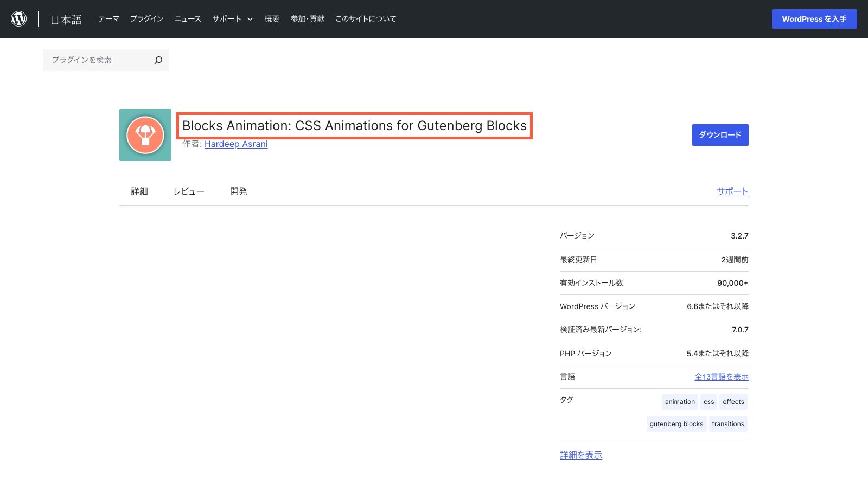868x488 pixels.
Task: Click the plugin search magnifier icon
Action: click(x=158, y=60)
